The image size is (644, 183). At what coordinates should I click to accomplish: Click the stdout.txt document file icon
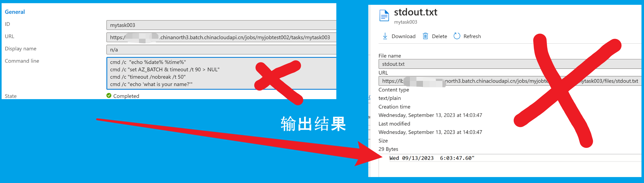pyautogui.click(x=384, y=15)
